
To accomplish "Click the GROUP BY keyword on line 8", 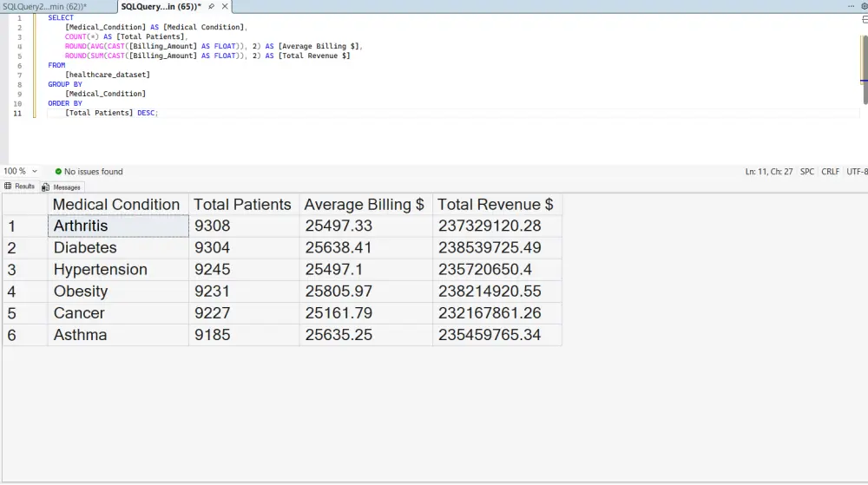I will [65, 84].
